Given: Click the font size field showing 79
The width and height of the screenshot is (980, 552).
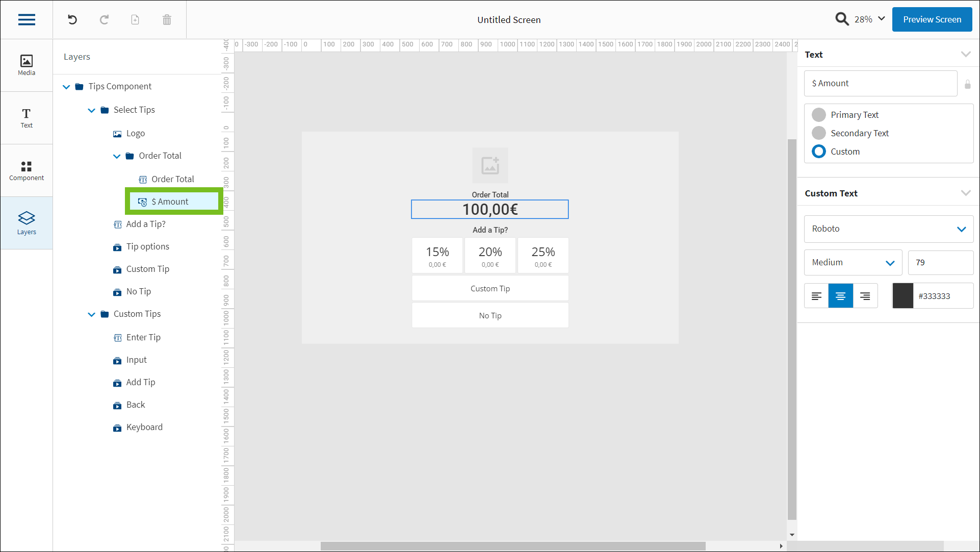Looking at the screenshot, I should (940, 263).
